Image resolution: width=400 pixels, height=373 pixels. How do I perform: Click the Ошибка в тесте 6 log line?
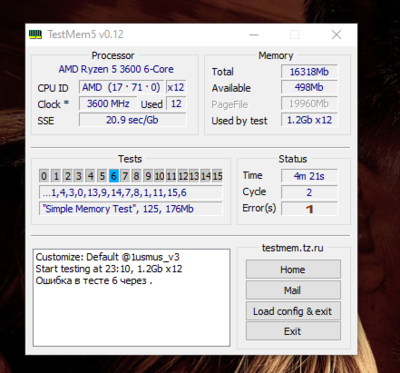[94, 280]
